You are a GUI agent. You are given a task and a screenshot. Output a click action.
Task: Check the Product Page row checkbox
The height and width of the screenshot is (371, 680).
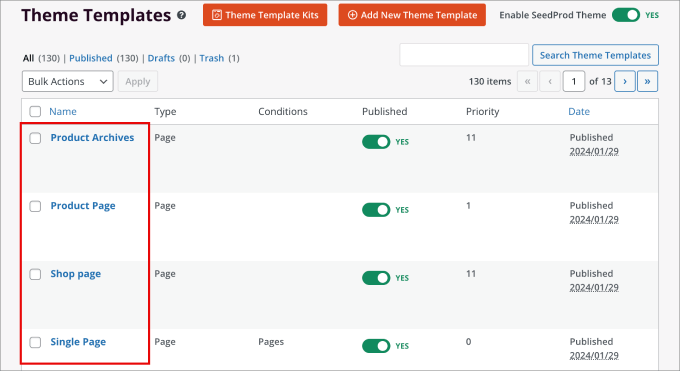35,206
